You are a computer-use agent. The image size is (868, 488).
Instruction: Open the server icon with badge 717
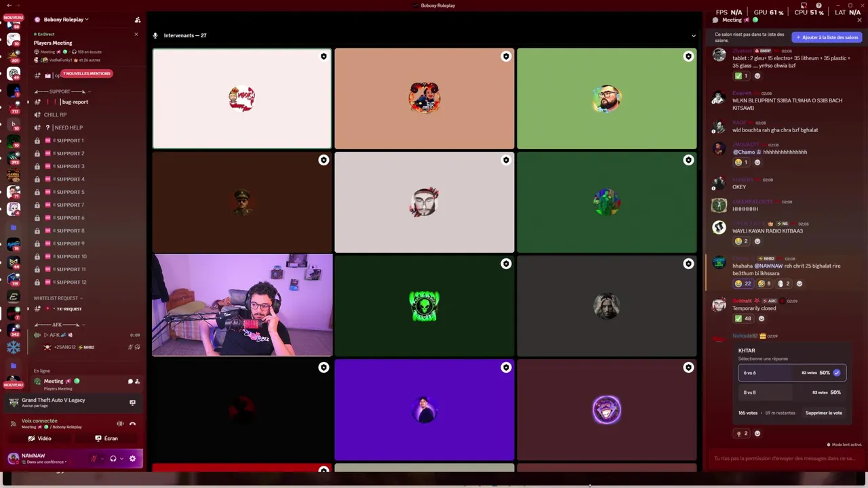coord(14,107)
